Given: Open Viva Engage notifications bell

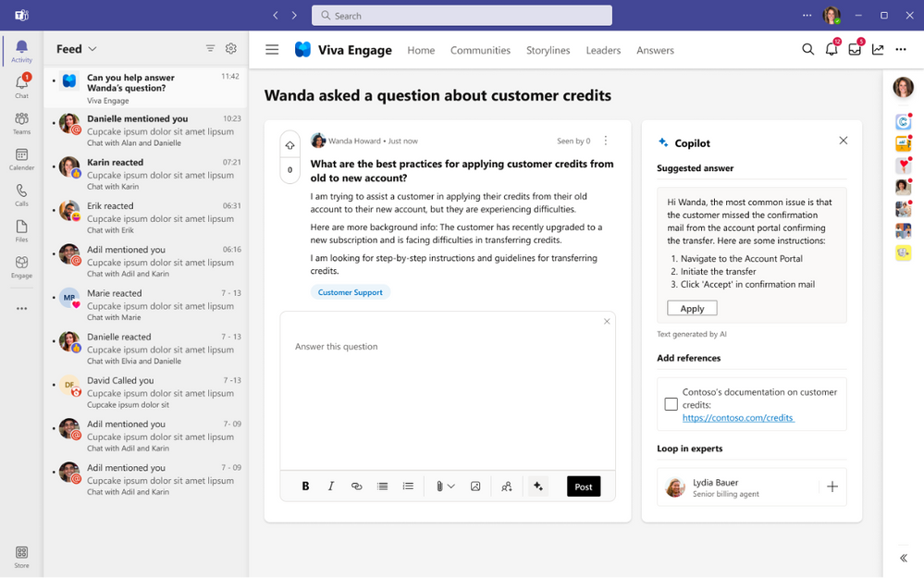Looking at the screenshot, I should point(832,50).
